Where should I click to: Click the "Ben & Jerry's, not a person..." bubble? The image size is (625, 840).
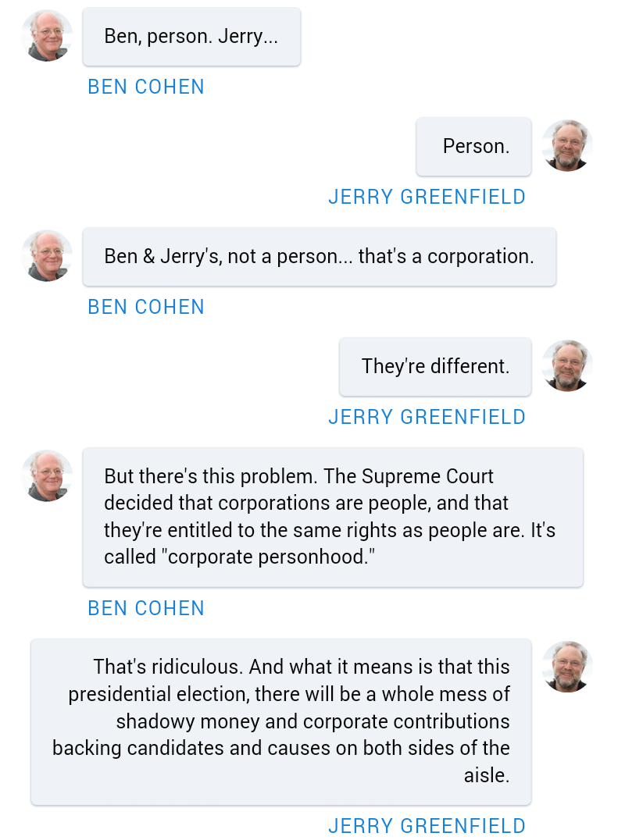tap(319, 256)
